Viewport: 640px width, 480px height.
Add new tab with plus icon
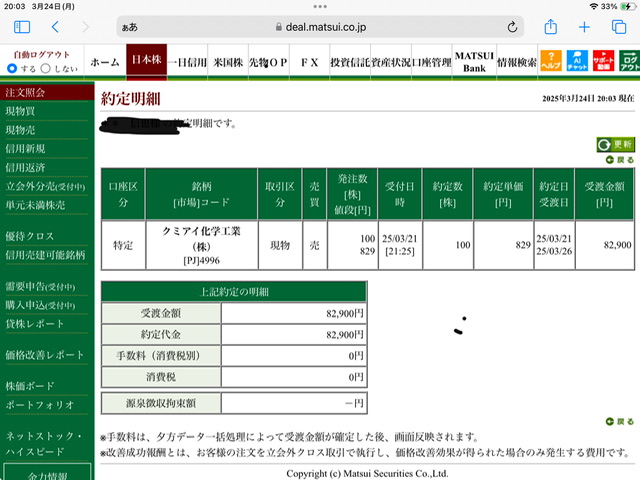coord(584,27)
